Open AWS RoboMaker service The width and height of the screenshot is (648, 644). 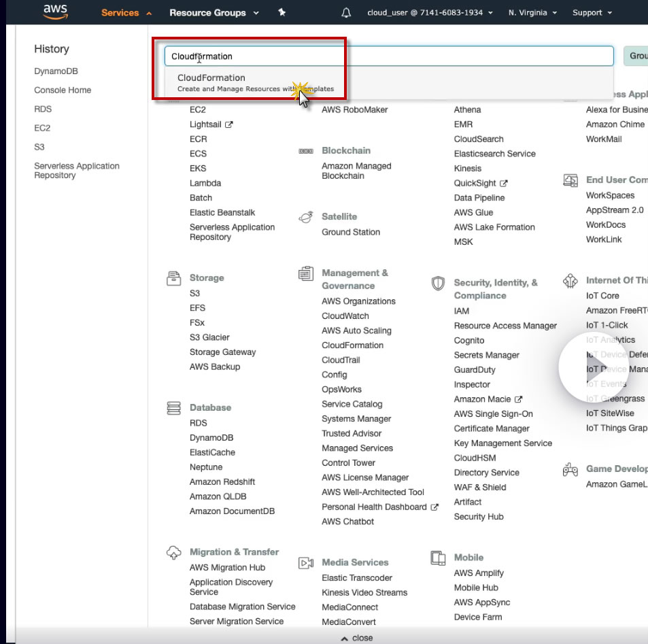pos(354,110)
